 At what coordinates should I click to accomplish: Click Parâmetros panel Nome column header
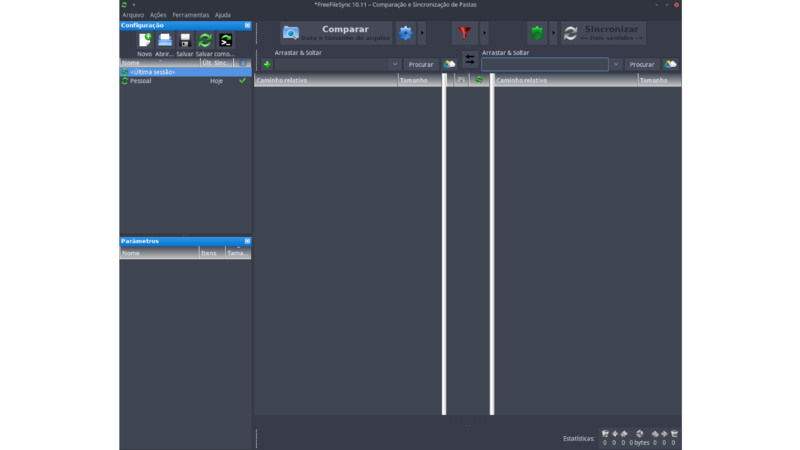[x=159, y=253]
